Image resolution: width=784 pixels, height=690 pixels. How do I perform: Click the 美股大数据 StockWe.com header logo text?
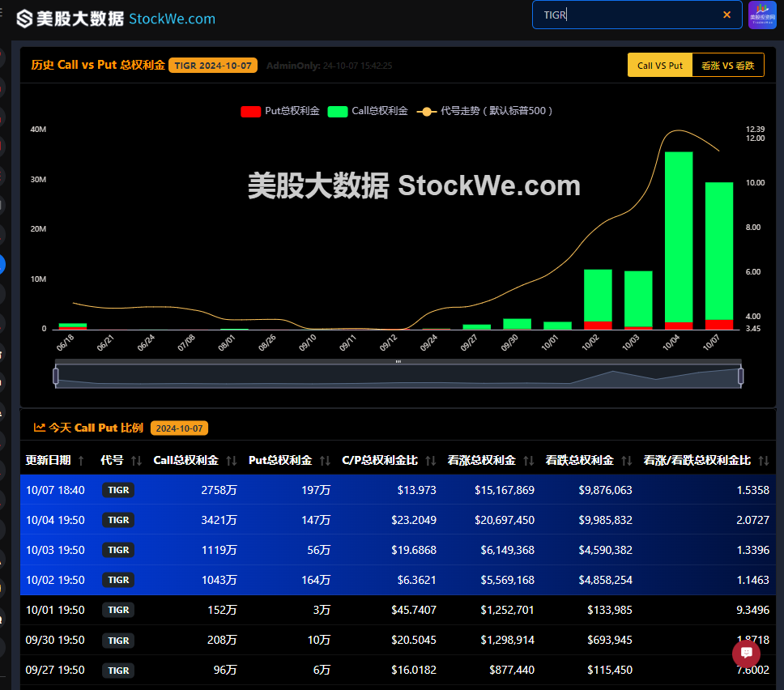126,19
